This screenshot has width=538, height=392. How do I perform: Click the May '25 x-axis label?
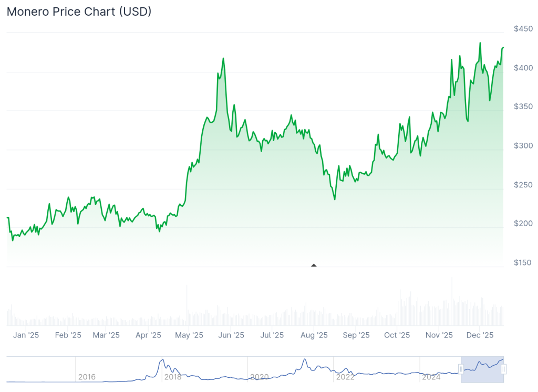(x=189, y=335)
